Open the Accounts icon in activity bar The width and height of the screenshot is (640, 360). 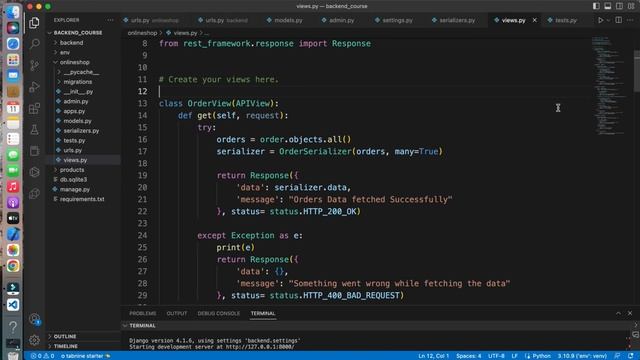(x=34, y=319)
